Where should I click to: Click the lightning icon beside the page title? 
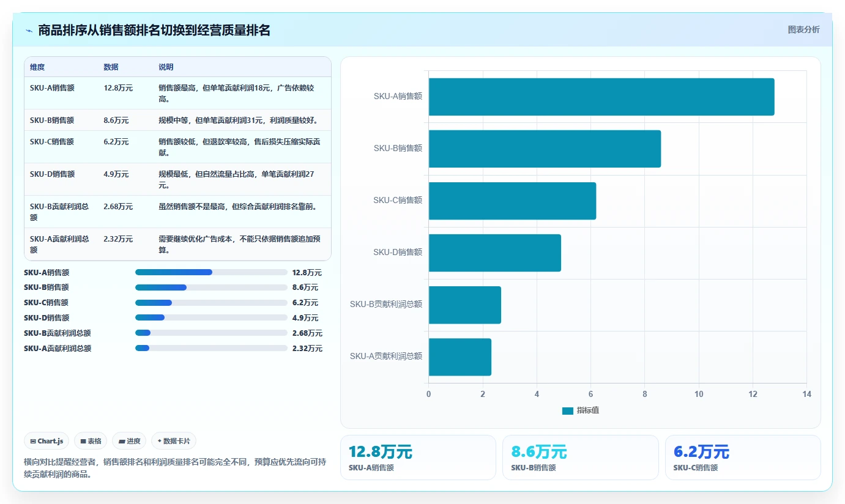click(x=29, y=31)
